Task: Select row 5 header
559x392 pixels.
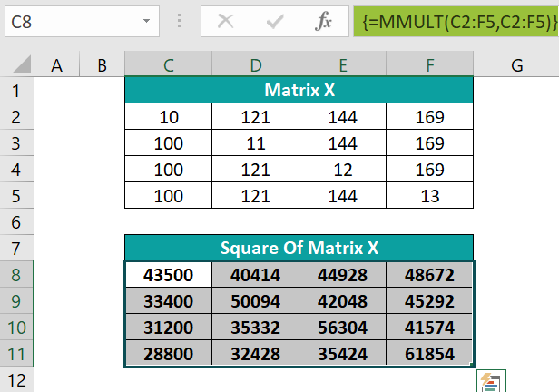Action: (x=16, y=196)
